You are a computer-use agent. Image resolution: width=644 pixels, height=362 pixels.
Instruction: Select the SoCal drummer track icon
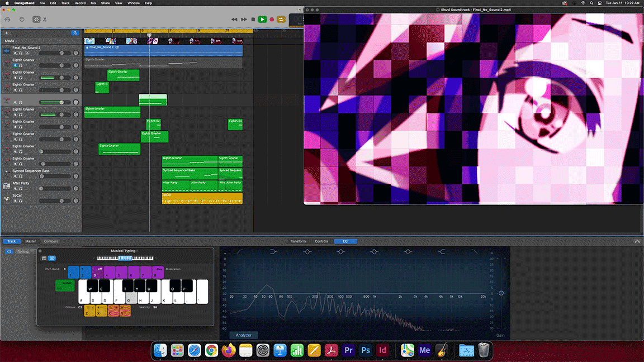click(7, 198)
